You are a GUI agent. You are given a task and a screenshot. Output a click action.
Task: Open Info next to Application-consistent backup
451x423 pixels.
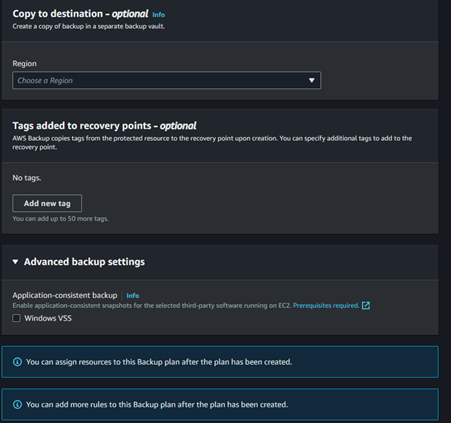(133, 295)
